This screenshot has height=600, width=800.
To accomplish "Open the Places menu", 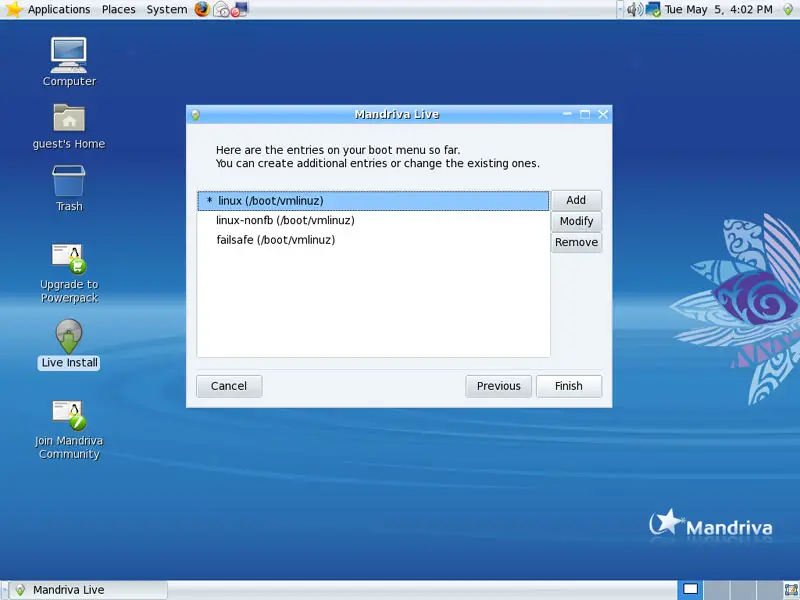I will click(x=118, y=9).
